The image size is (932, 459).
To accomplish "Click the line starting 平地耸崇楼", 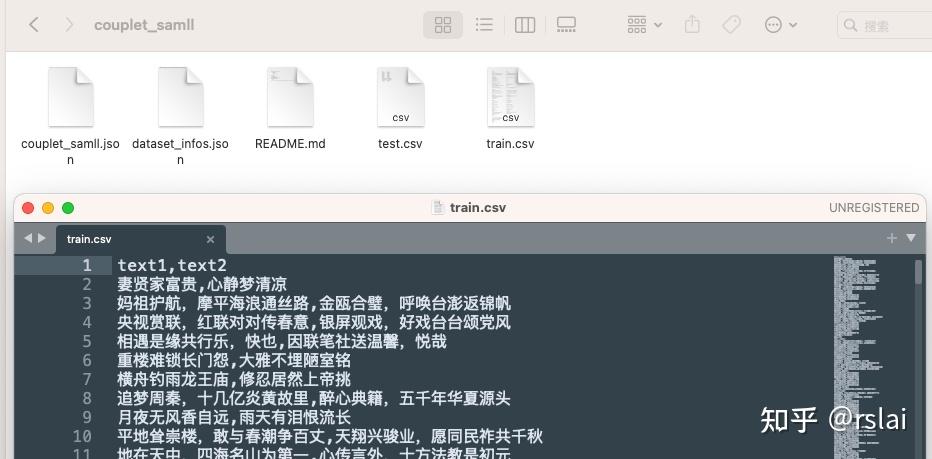I will click(330, 436).
